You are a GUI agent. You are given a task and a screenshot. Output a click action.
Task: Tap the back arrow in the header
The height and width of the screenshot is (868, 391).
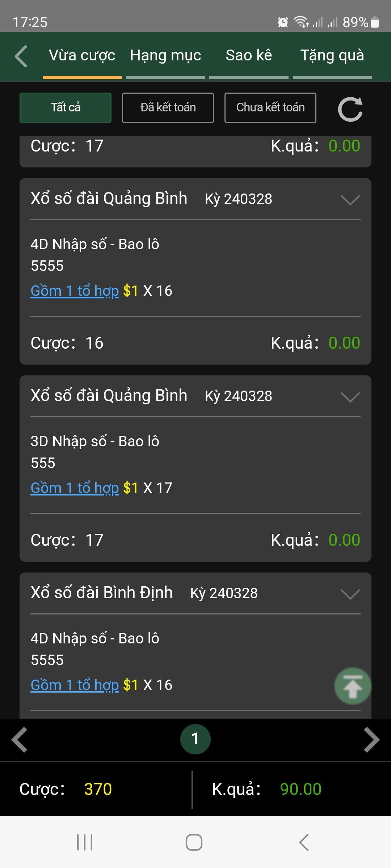pos(21,56)
